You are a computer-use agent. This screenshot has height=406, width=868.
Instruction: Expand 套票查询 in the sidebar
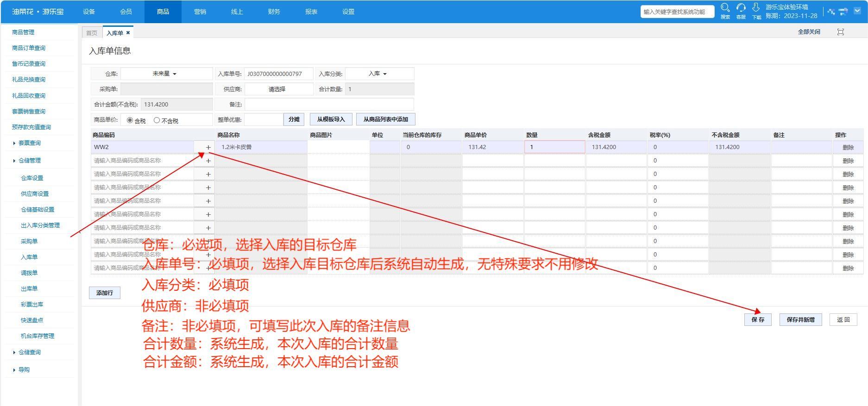coord(29,143)
